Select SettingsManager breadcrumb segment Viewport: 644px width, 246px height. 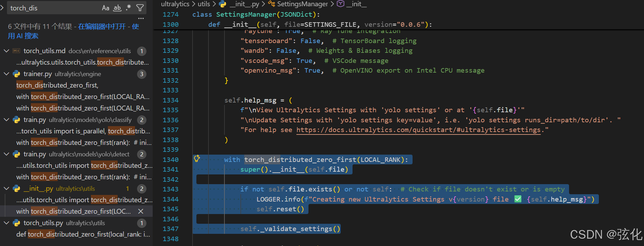click(x=303, y=4)
